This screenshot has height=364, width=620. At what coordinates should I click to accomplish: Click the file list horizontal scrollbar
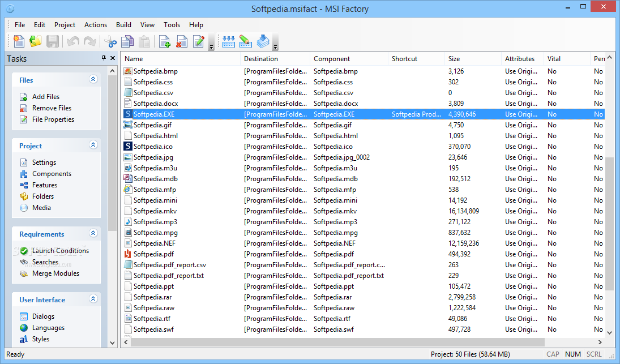point(337,342)
